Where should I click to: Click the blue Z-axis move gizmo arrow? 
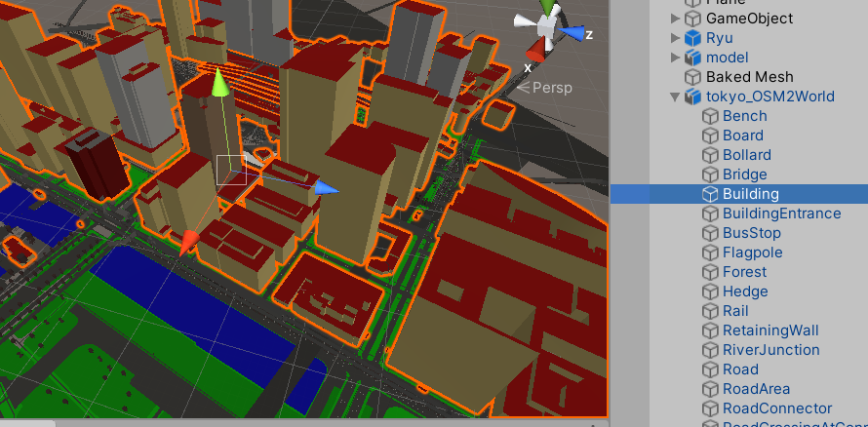click(327, 188)
